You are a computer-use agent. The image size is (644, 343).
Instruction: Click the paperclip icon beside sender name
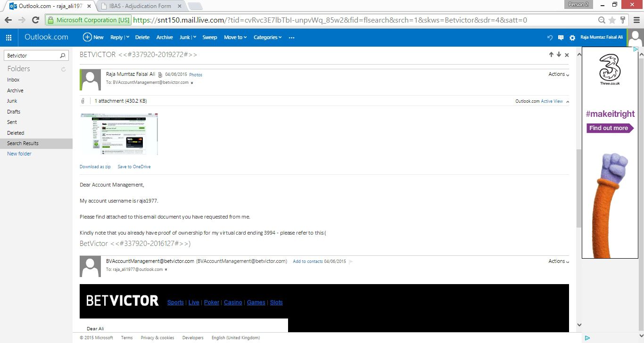pos(160,74)
